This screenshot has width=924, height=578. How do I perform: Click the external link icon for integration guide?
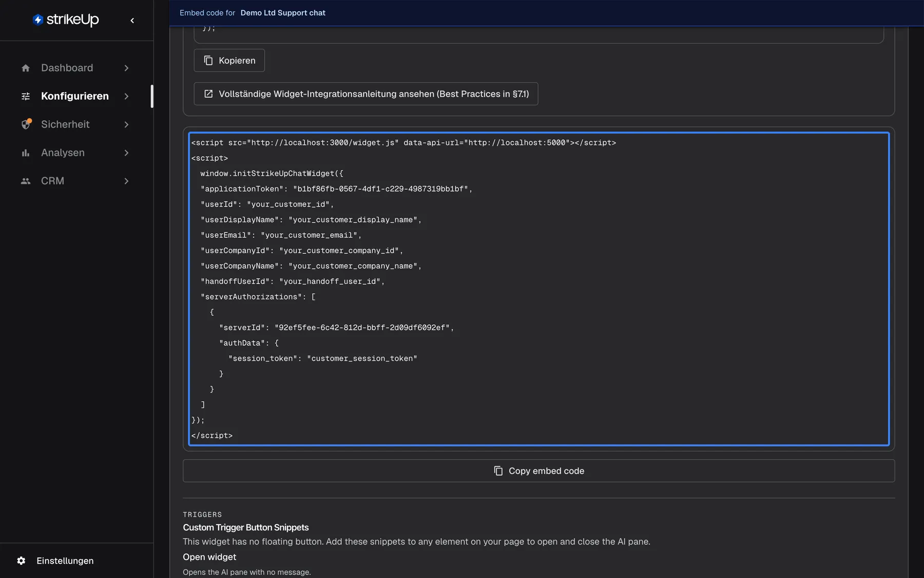(x=208, y=94)
